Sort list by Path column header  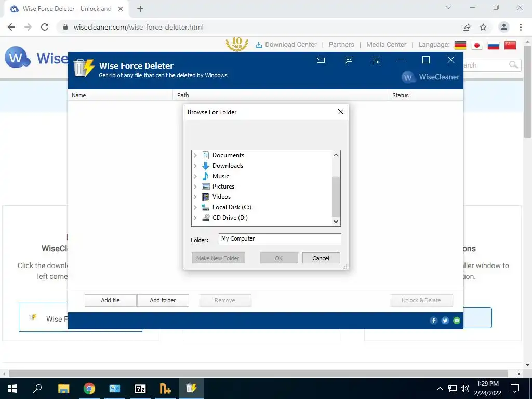[280, 95]
